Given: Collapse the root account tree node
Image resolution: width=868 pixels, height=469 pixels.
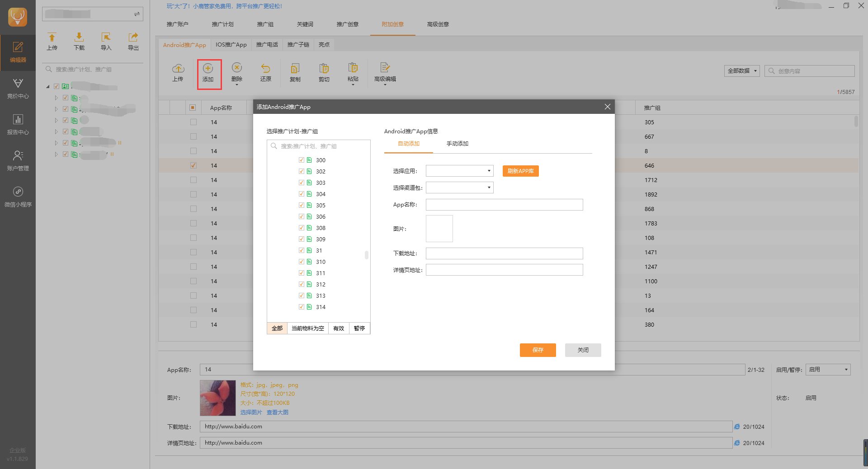Looking at the screenshot, I should (48, 86).
